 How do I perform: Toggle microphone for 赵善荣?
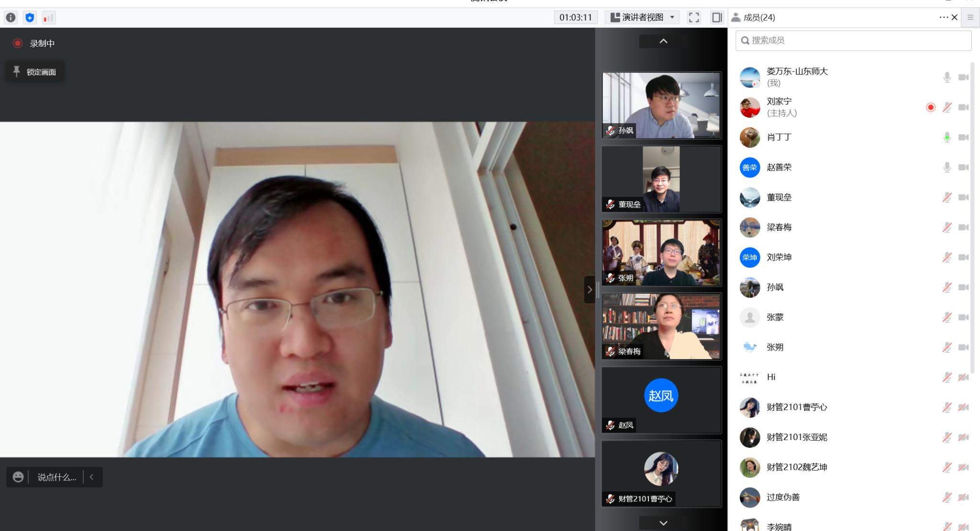point(947,167)
